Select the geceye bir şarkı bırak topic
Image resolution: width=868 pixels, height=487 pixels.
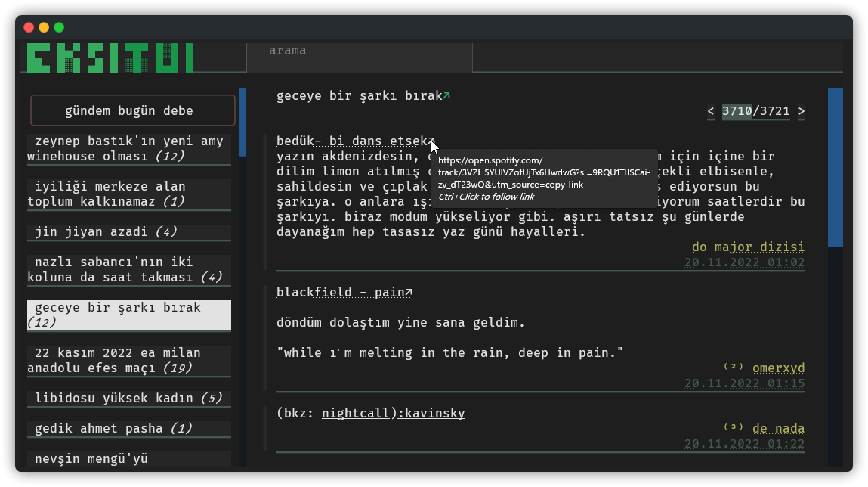coord(128,315)
